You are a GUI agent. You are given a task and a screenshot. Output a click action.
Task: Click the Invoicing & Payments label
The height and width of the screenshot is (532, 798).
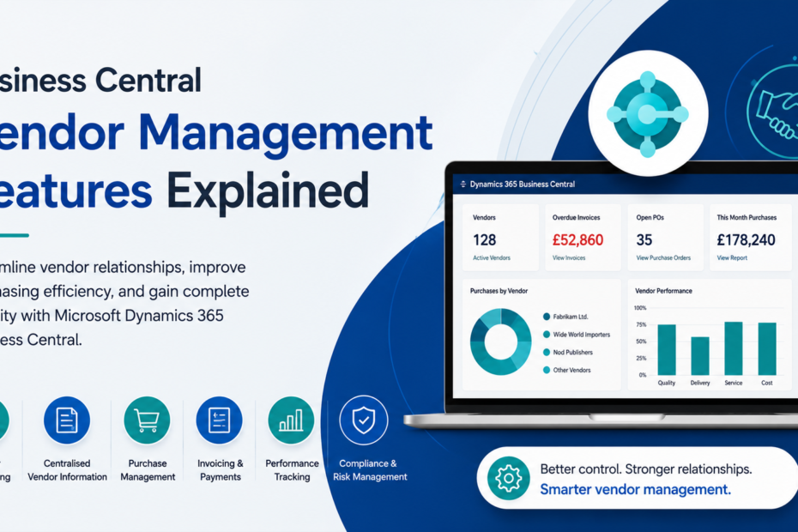click(x=221, y=470)
